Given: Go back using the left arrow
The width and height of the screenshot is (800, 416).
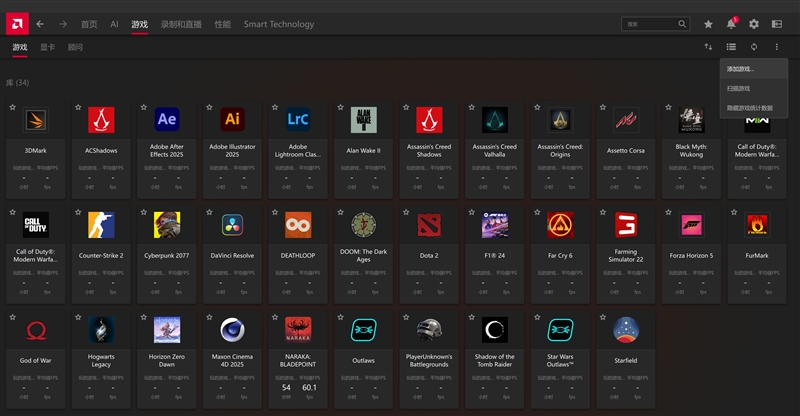Looking at the screenshot, I should tap(40, 24).
